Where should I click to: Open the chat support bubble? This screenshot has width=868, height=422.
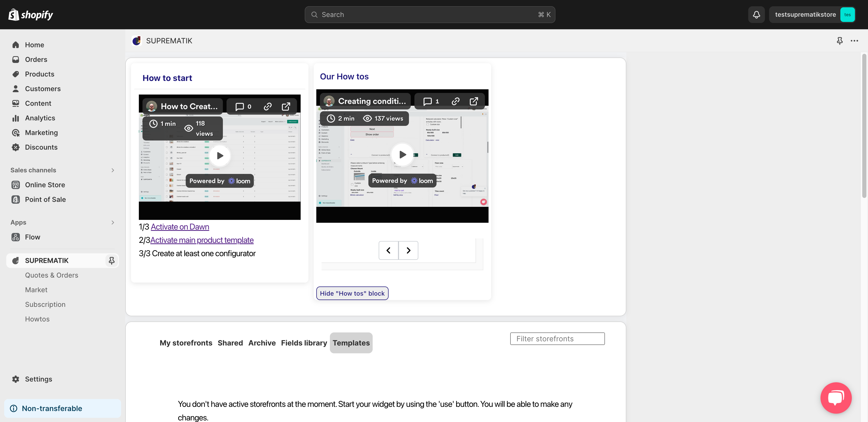click(836, 398)
